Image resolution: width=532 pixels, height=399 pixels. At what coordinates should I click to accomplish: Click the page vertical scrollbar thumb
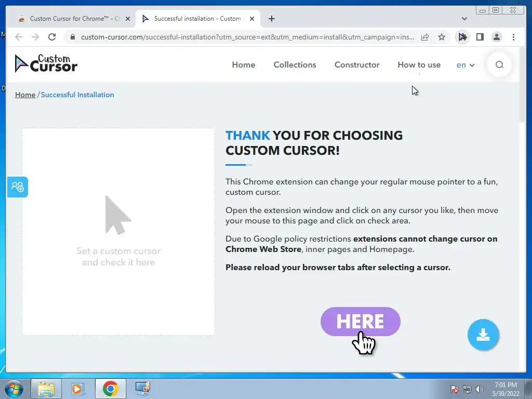[x=523, y=84]
